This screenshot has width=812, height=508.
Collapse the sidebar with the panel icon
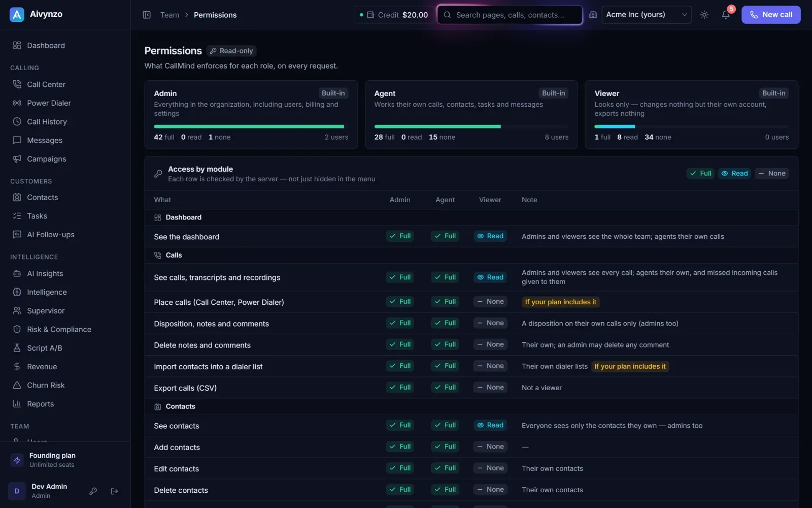point(147,15)
